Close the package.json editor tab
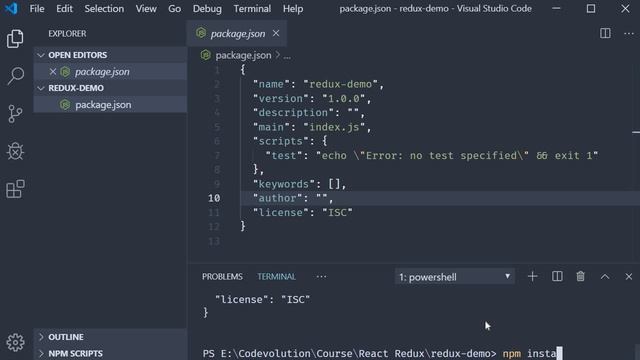This screenshot has height=360, width=640. click(x=276, y=33)
